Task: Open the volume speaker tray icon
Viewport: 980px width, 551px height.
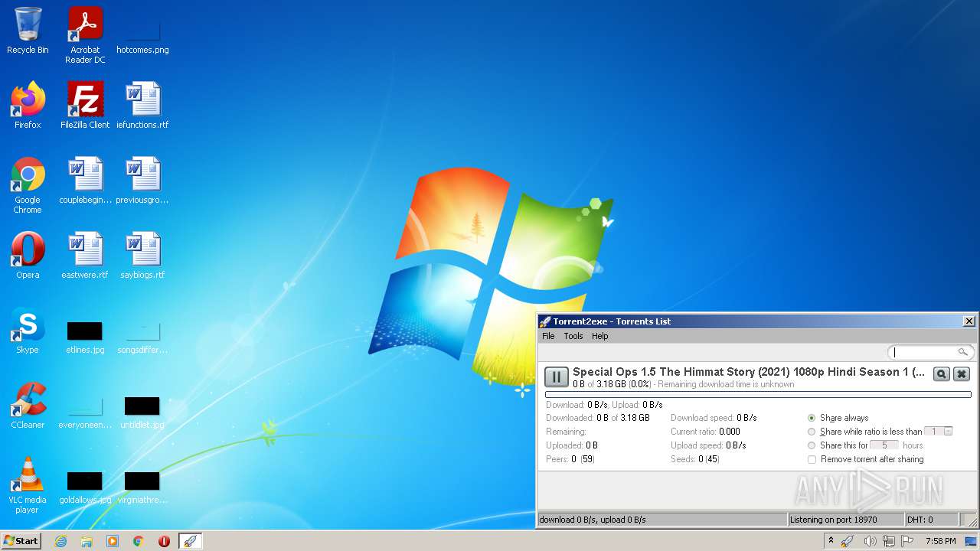Action: coord(870,541)
